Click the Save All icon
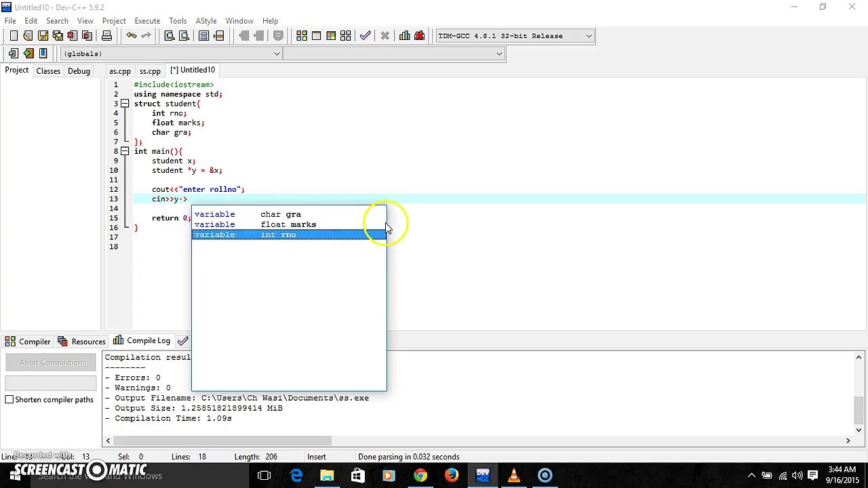Image resolution: width=868 pixels, height=488 pixels. tap(58, 36)
